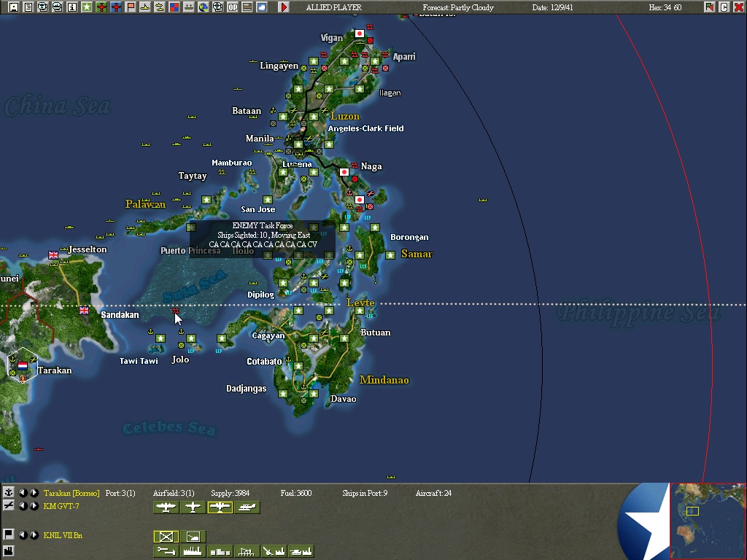Image resolution: width=747 pixels, height=560 pixels.
Task: Click the anchor port icon on Tarakan row
Action: pos(8,492)
